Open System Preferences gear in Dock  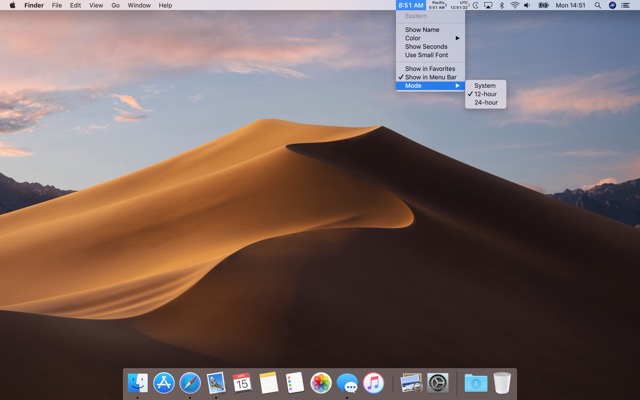point(438,383)
